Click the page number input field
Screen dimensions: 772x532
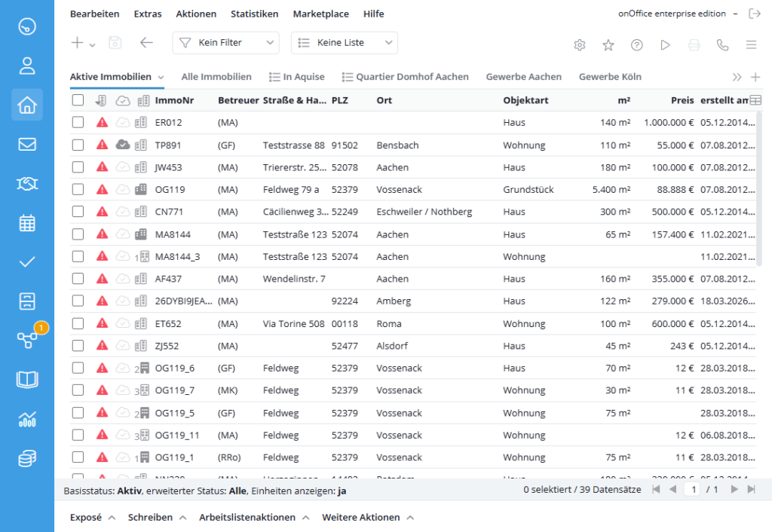[694, 490]
